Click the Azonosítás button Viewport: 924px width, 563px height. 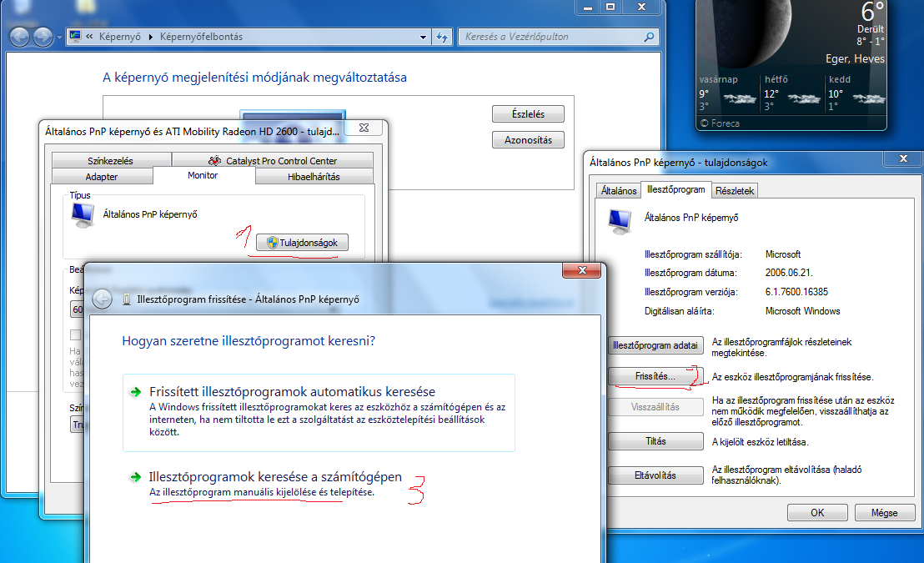point(528,140)
